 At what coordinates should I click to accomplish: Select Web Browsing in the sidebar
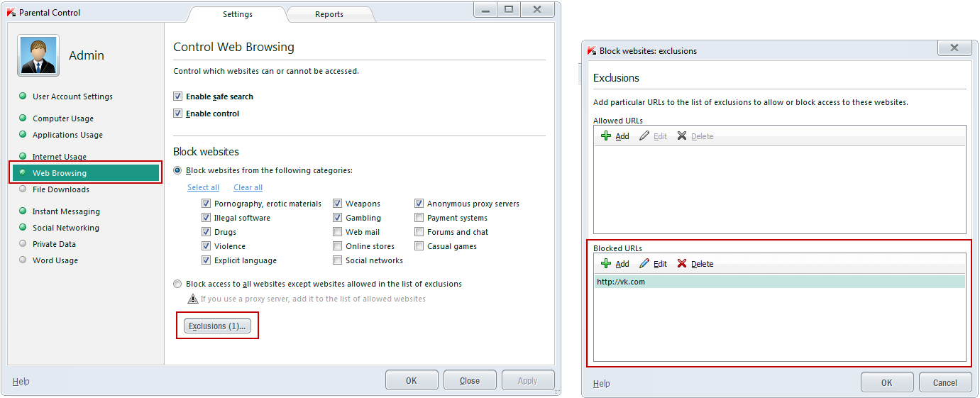tap(86, 173)
